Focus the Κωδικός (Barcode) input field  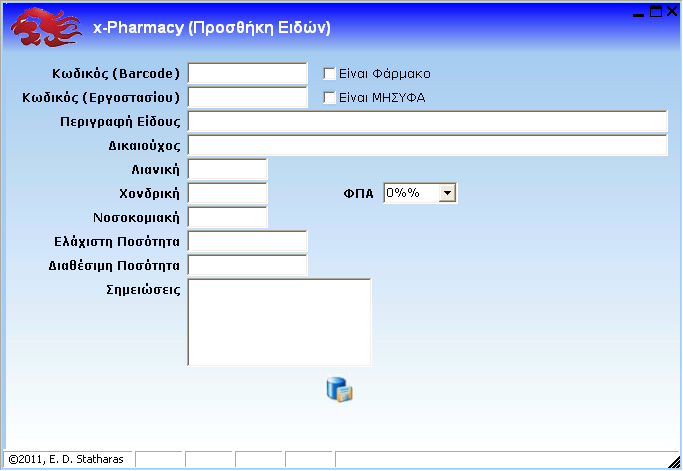247,74
